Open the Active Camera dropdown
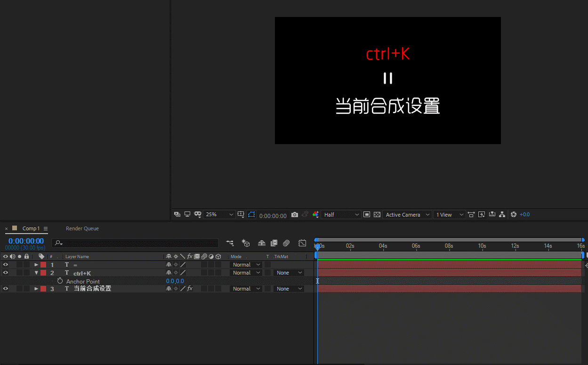588x365 pixels. coord(407,214)
